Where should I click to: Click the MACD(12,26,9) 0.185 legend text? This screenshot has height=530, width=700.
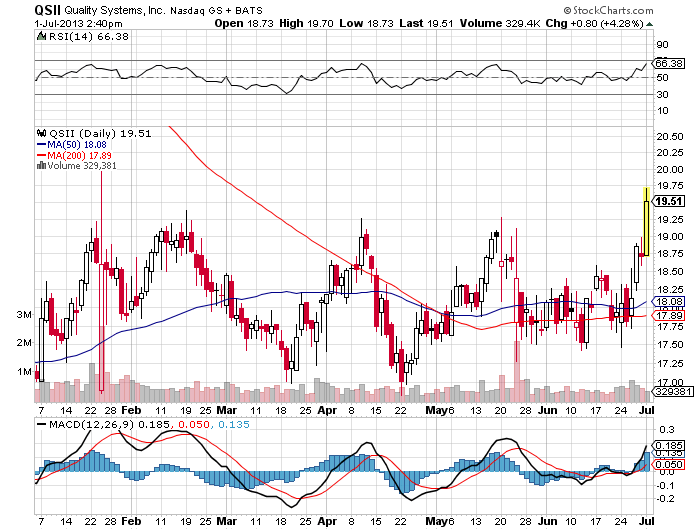coord(109,425)
